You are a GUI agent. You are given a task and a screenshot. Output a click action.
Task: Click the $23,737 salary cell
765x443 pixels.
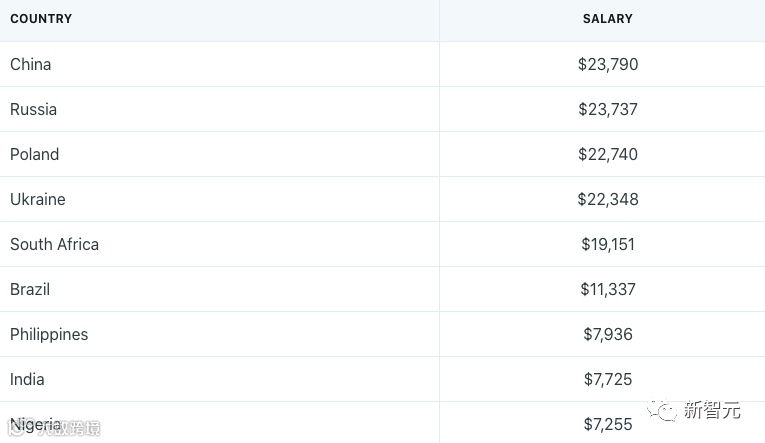(x=608, y=109)
